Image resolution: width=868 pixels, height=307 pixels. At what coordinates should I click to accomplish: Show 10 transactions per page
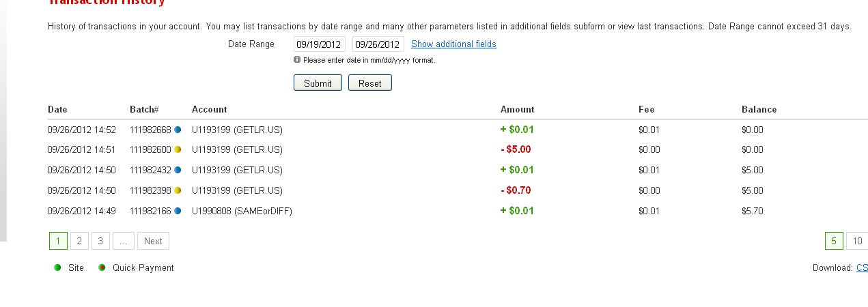click(x=857, y=241)
